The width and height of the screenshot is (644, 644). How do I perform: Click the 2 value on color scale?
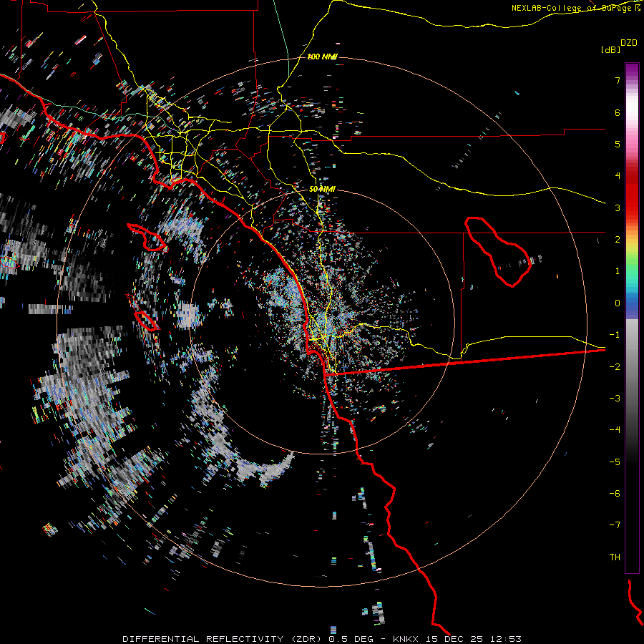click(x=618, y=240)
